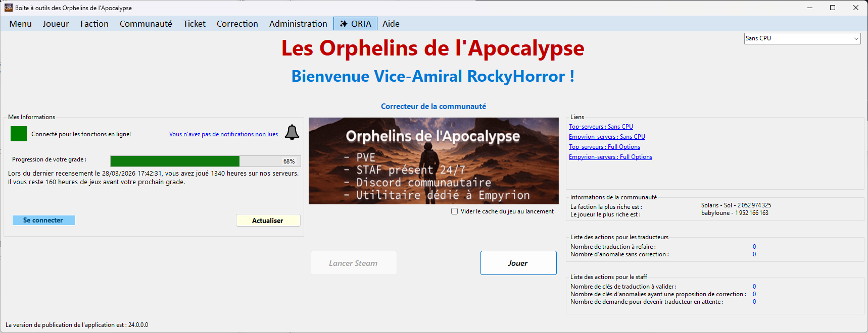Enable clearing game cache at launch
This screenshot has height=333, width=868.
tap(455, 211)
